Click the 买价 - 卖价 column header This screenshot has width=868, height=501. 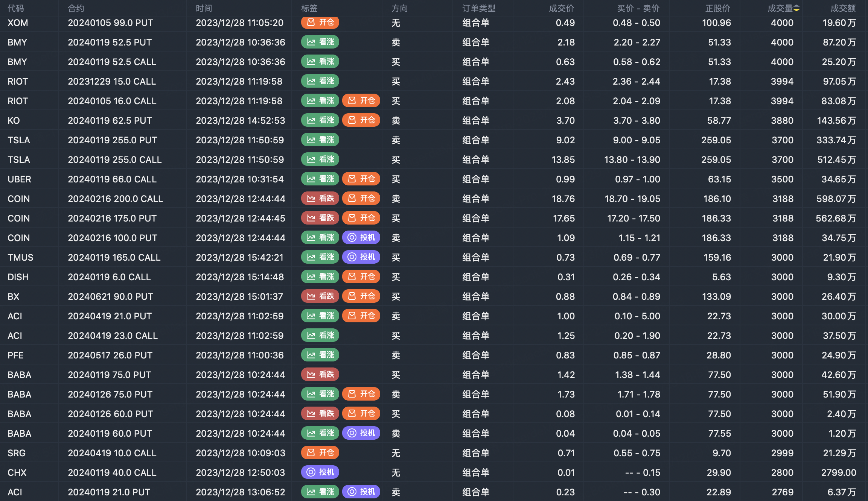[x=638, y=8]
